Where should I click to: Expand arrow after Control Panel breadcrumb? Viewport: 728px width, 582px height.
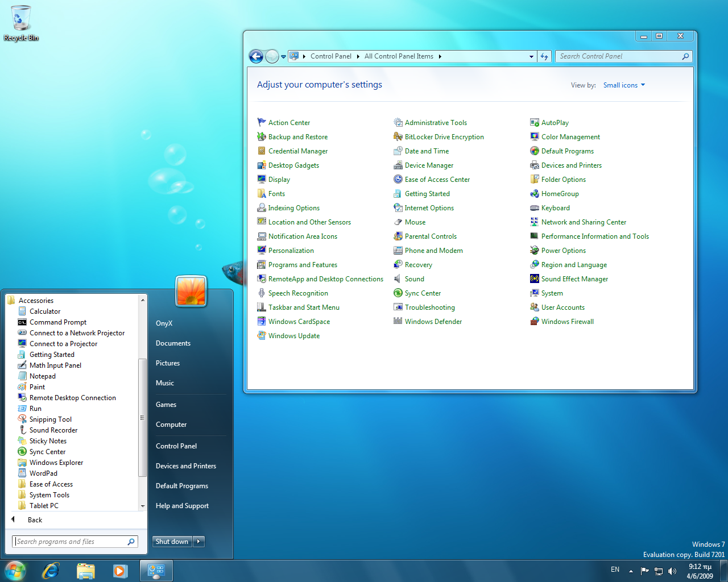coord(358,56)
